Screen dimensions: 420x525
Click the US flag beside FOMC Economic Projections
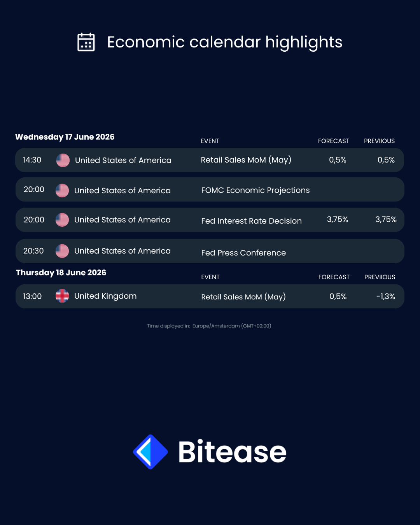62,191
